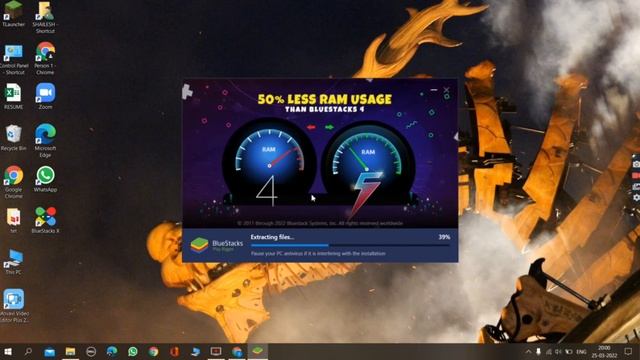This screenshot has width=640, height=360.
Task: Click the '50% LESS RAM USAGE' headline
Action: click(324, 99)
